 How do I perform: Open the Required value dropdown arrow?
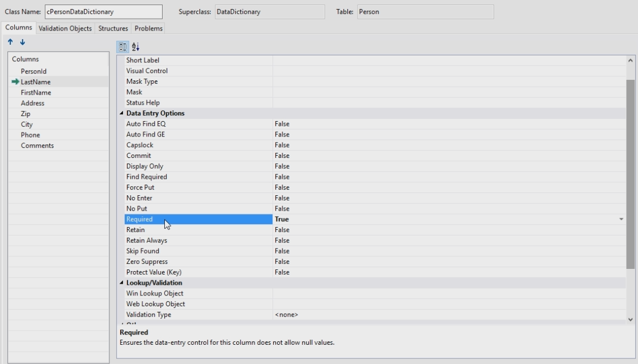click(621, 219)
